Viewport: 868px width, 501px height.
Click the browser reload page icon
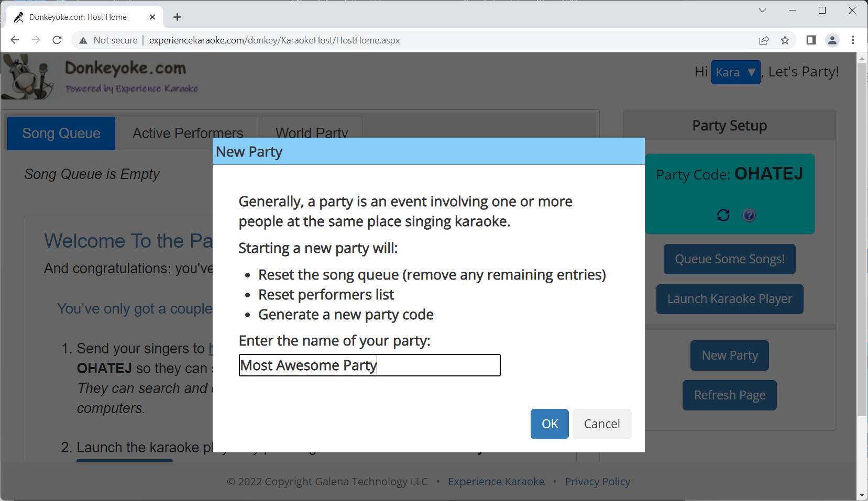point(57,40)
